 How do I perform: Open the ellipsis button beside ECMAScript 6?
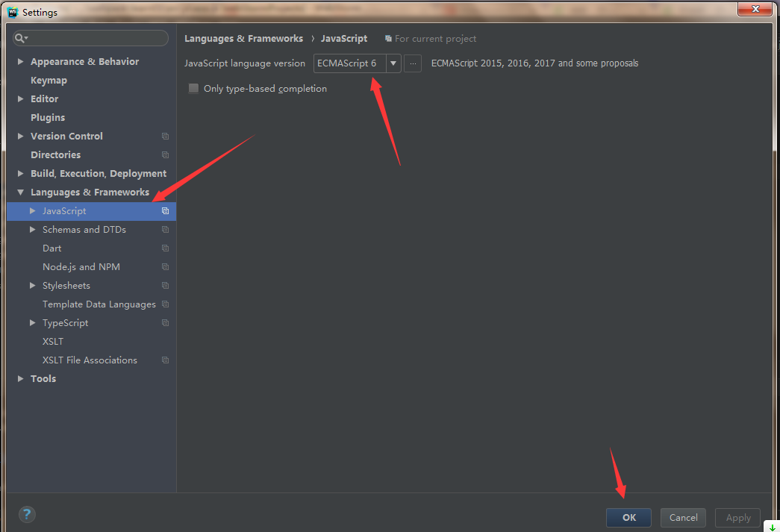[412, 63]
